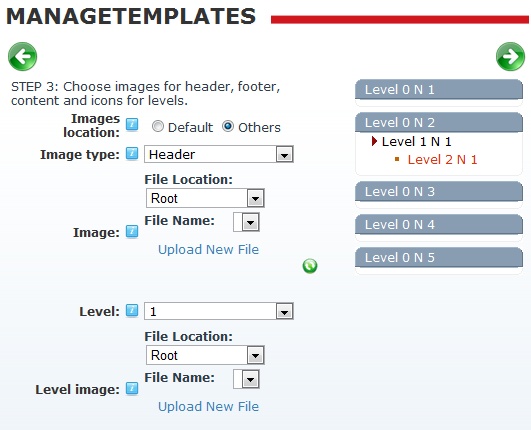Click Upload New File under Level image
This screenshot has width=531, height=430.
point(209,407)
